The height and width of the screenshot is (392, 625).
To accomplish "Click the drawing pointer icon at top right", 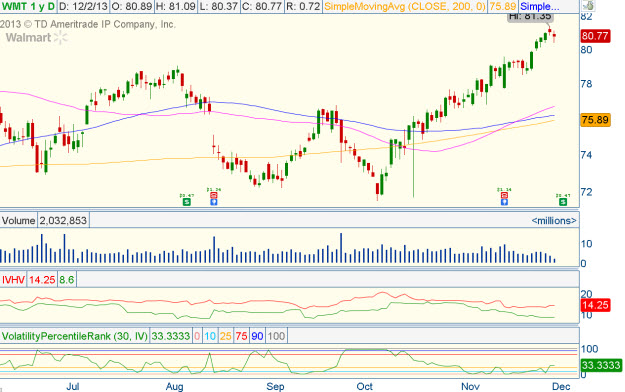I will click(588, 6).
